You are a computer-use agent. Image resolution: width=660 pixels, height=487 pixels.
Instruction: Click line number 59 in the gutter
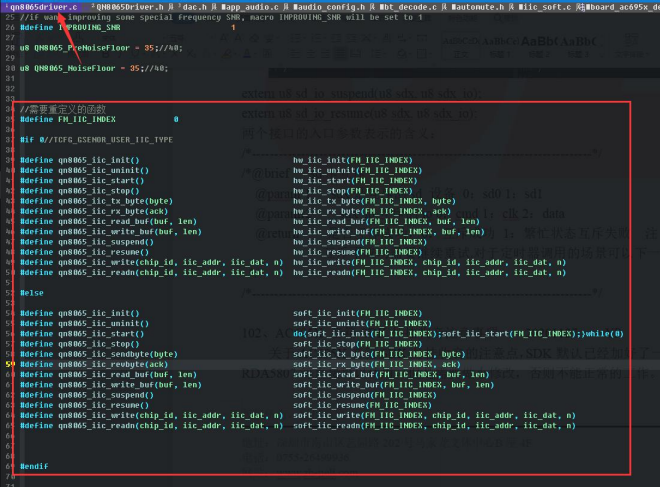(10, 365)
